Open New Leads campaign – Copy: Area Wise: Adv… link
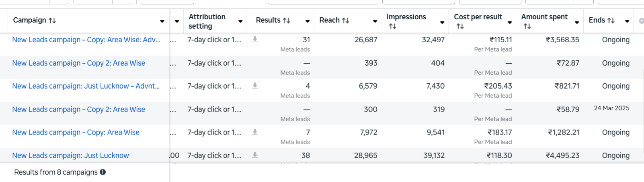 coord(86,40)
